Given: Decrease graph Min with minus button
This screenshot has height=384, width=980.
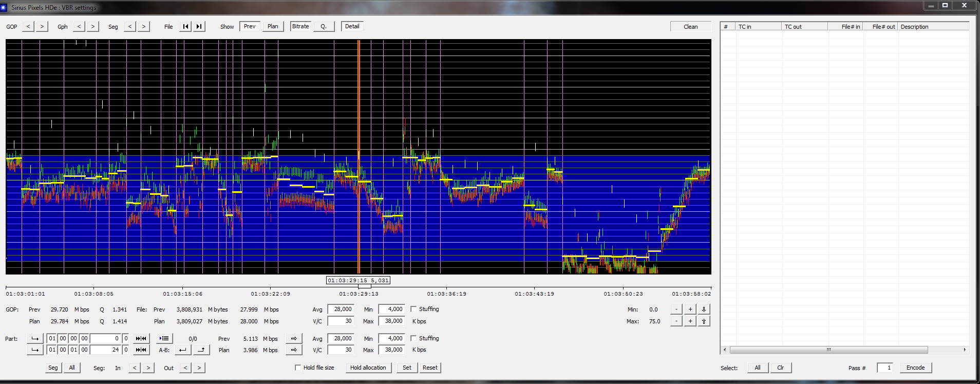Looking at the screenshot, I should point(676,309).
